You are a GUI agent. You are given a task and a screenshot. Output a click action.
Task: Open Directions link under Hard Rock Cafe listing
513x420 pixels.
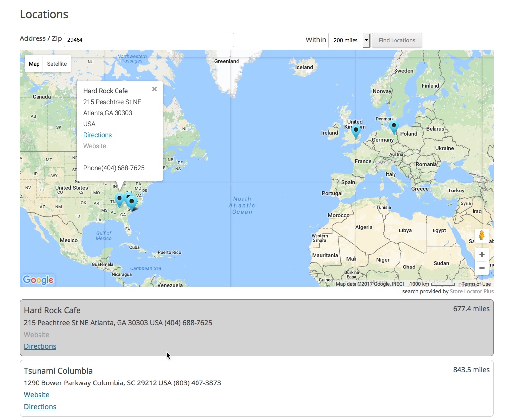pos(40,346)
